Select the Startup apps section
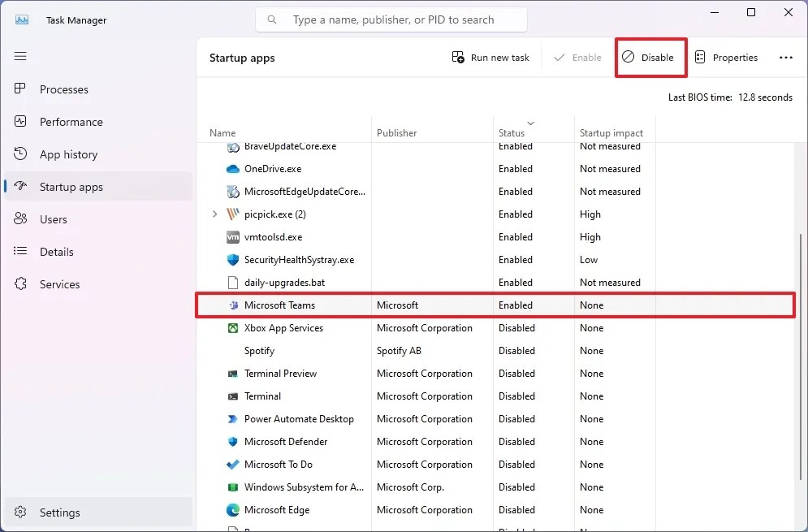The image size is (808, 532). [71, 186]
